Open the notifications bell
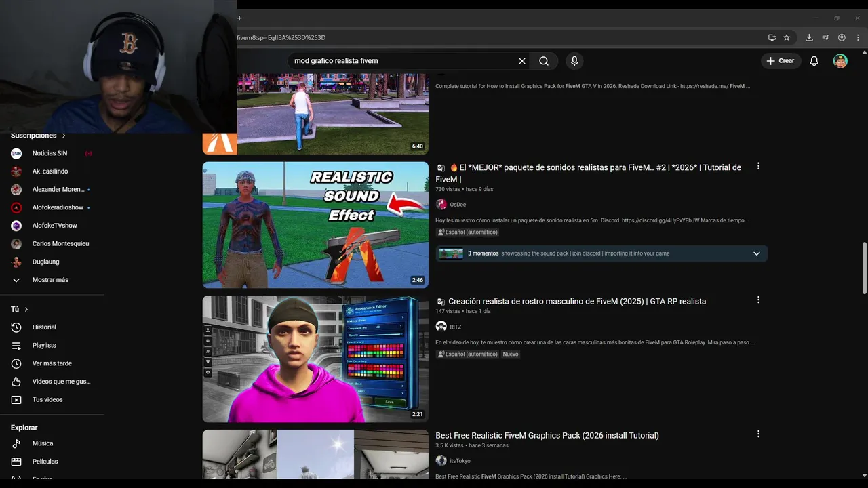 (x=814, y=61)
